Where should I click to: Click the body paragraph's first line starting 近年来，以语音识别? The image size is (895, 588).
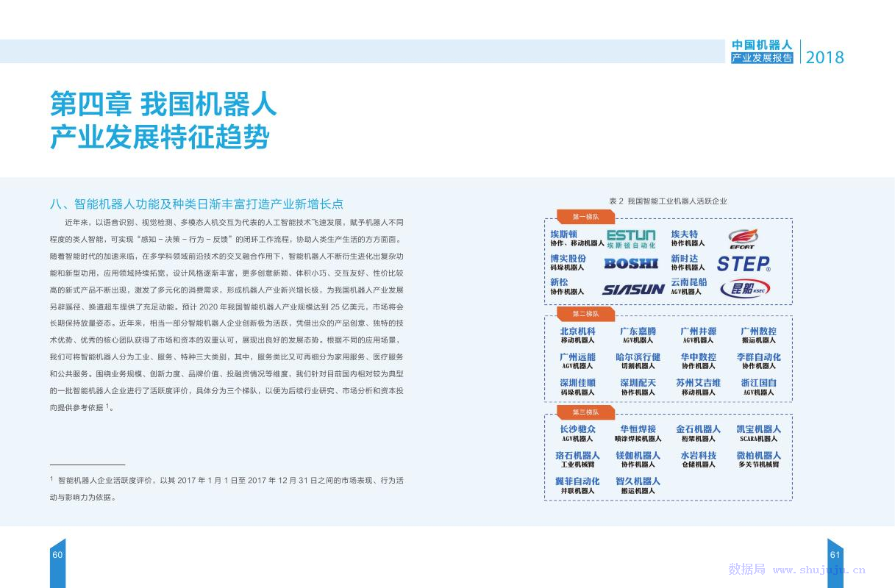click(x=234, y=222)
